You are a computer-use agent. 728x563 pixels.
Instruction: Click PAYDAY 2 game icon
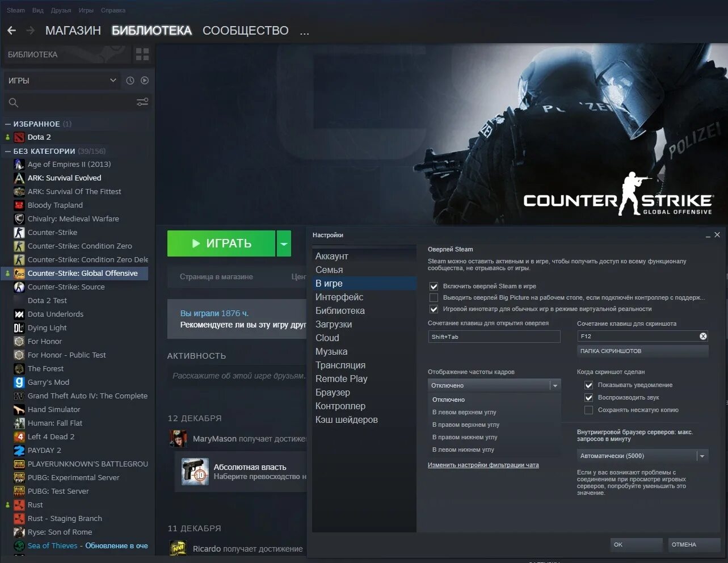(x=19, y=451)
